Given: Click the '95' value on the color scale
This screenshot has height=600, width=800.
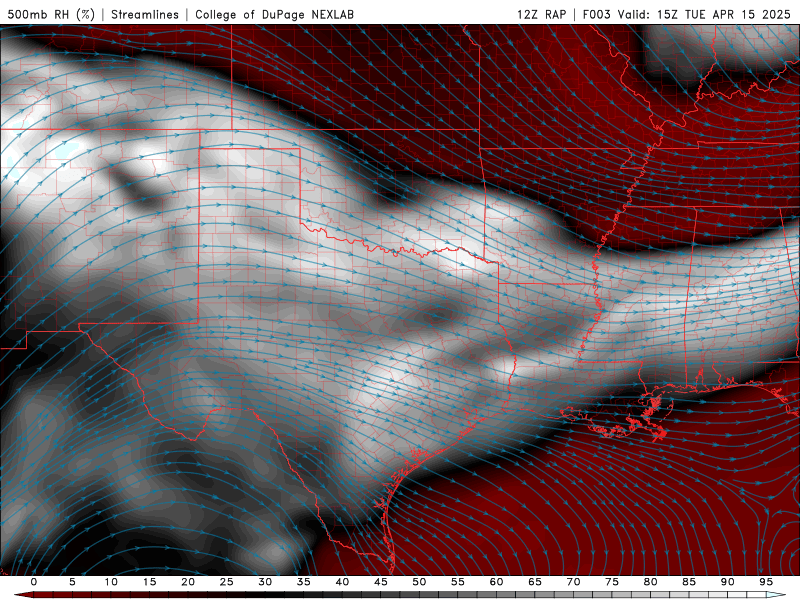Looking at the screenshot, I should pos(766,582).
